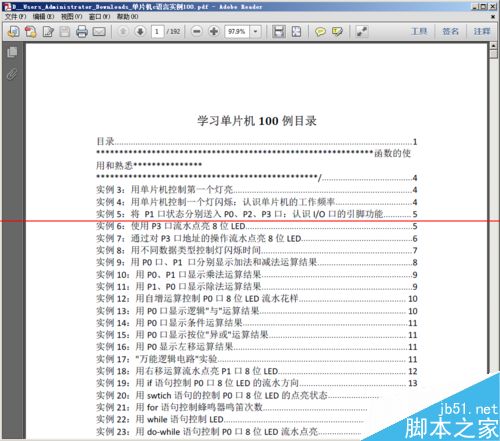Image resolution: width=500 pixels, height=441 pixels.
Task: Open attachments paperclip panel
Action: pyautogui.click(x=12, y=74)
